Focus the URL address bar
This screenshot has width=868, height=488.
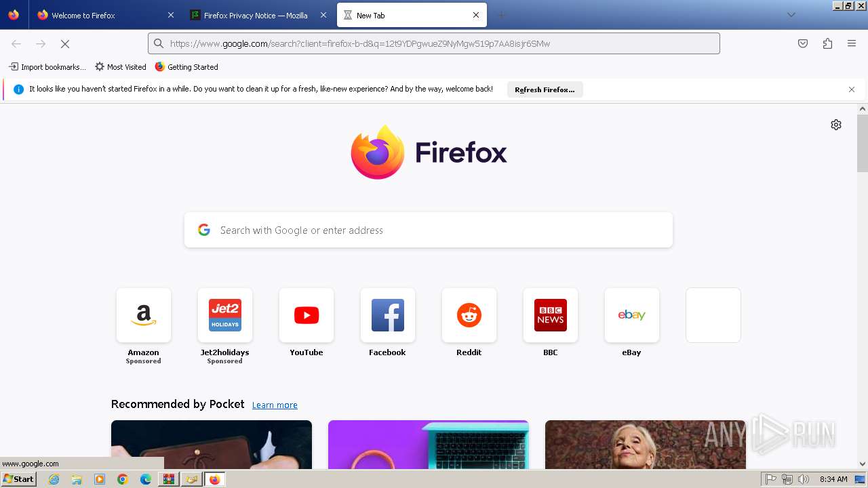pyautogui.click(x=434, y=43)
